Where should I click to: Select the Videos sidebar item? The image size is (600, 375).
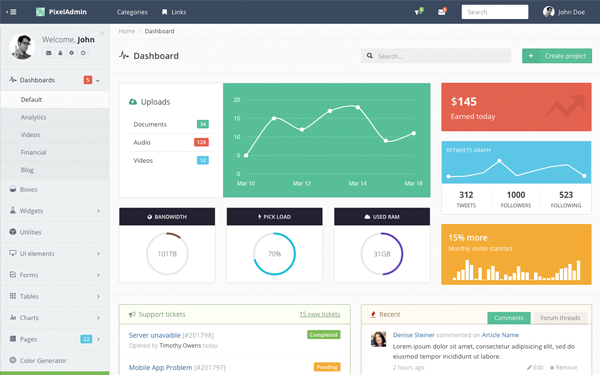55,135
